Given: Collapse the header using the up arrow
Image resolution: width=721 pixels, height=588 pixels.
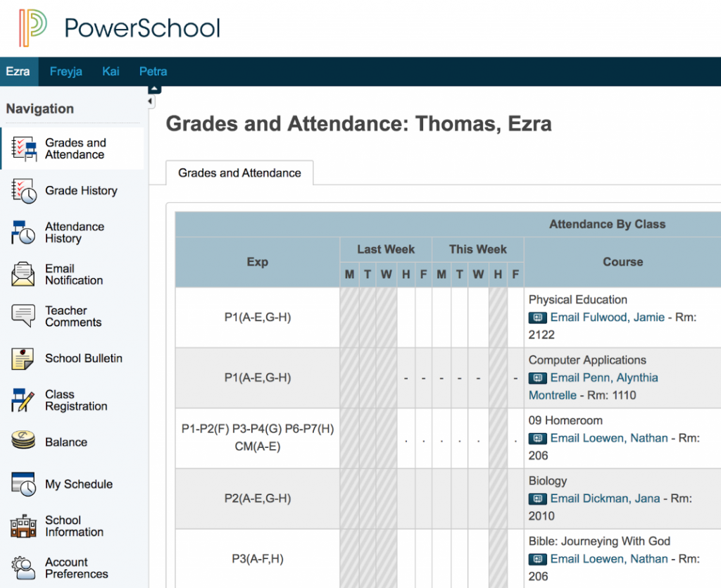Looking at the screenshot, I should point(154,89).
